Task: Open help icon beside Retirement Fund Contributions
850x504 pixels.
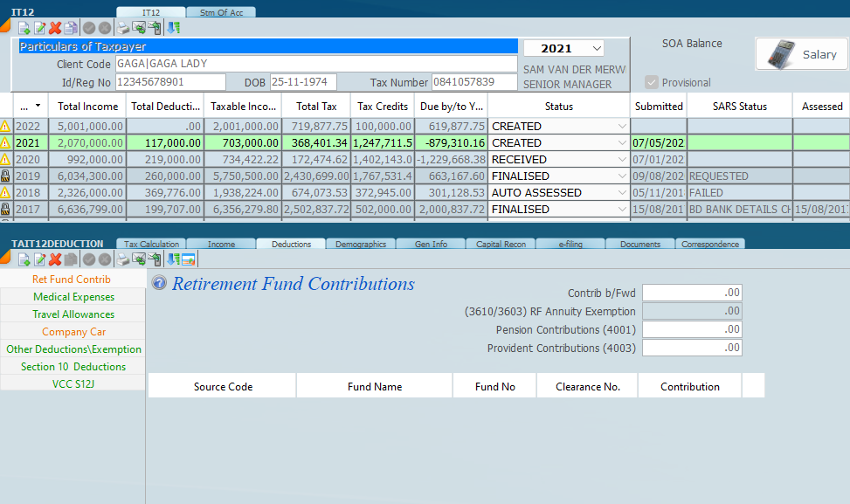Action: point(159,283)
